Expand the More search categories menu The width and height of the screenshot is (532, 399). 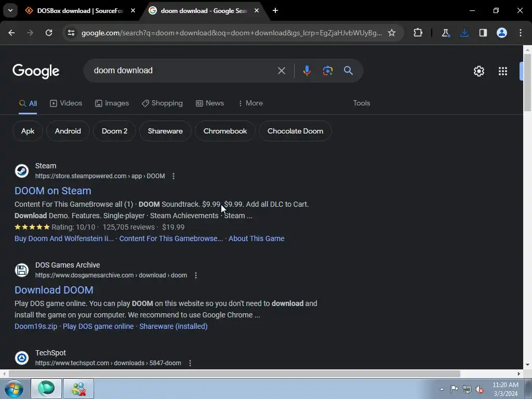point(250,103)
